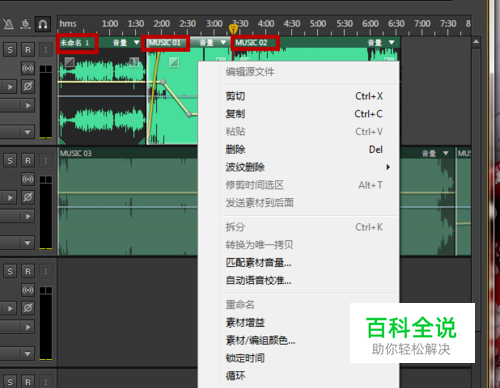Toggle the metronome icon

click(8, 24)
